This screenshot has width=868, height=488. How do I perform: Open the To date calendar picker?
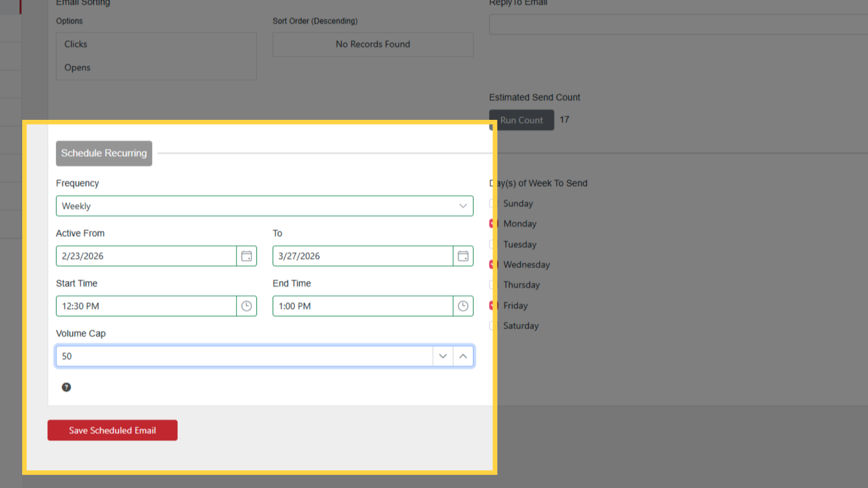[463, 256]
